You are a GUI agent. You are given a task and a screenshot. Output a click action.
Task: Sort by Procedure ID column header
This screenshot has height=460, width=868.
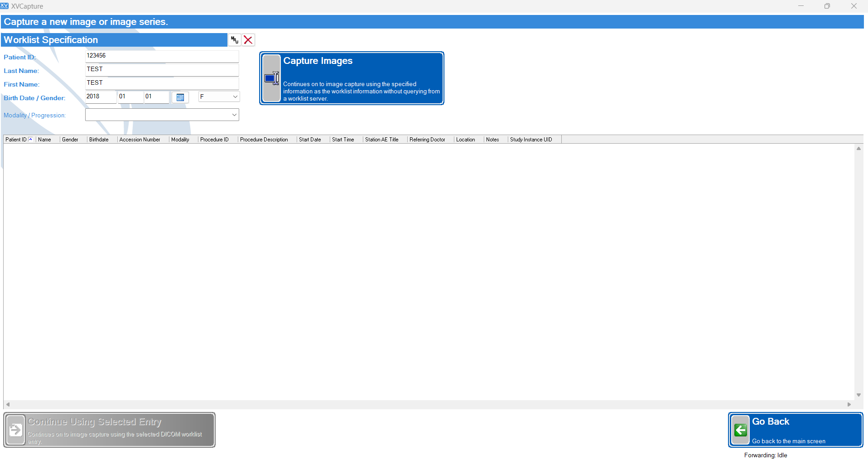[218, 140]
